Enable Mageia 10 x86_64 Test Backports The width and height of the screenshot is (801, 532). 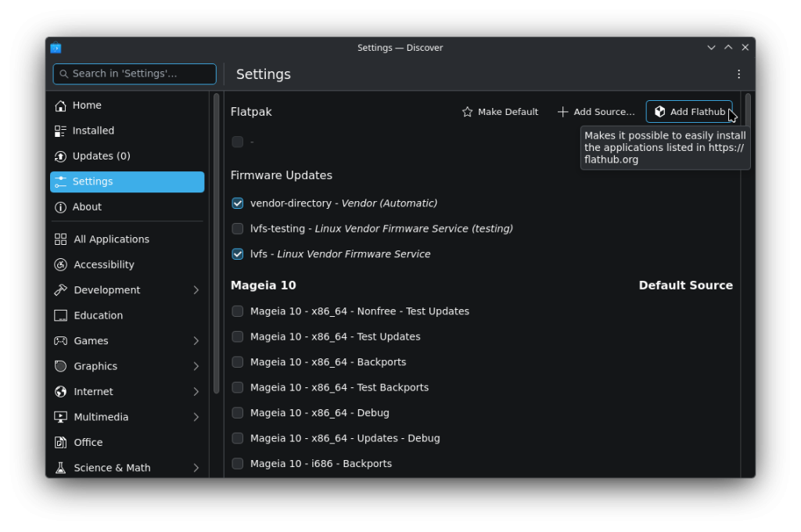[x=238, y=388]
